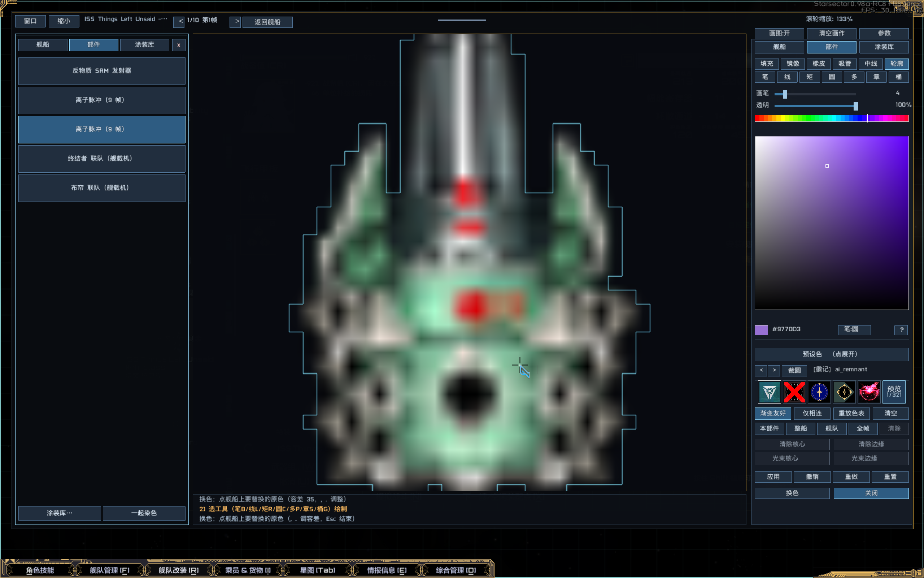Activate the 吸管 eyedropper tool
This screenshot has width=924, height=578.
[845, 64]
